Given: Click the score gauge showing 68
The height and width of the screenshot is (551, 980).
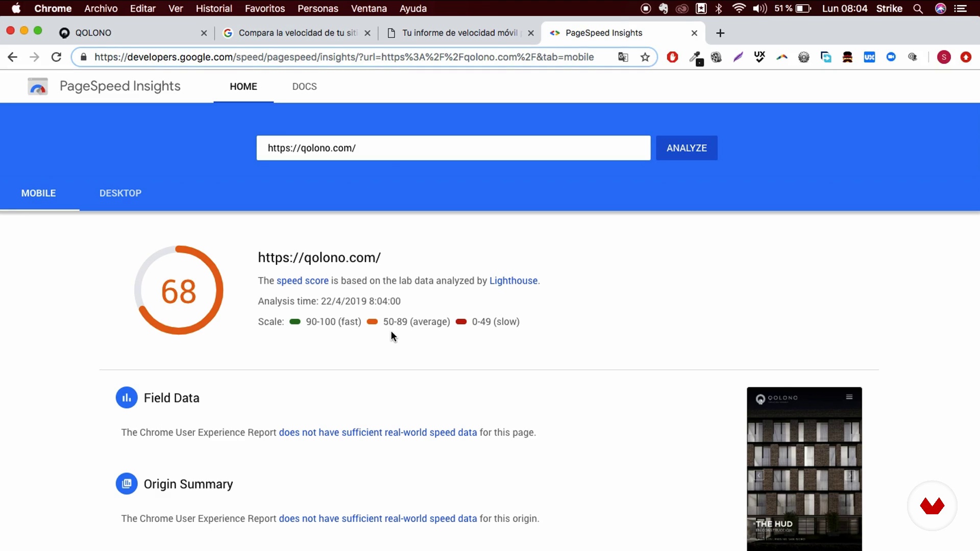Looking at the screenshot, I should [x=179, y=290].
